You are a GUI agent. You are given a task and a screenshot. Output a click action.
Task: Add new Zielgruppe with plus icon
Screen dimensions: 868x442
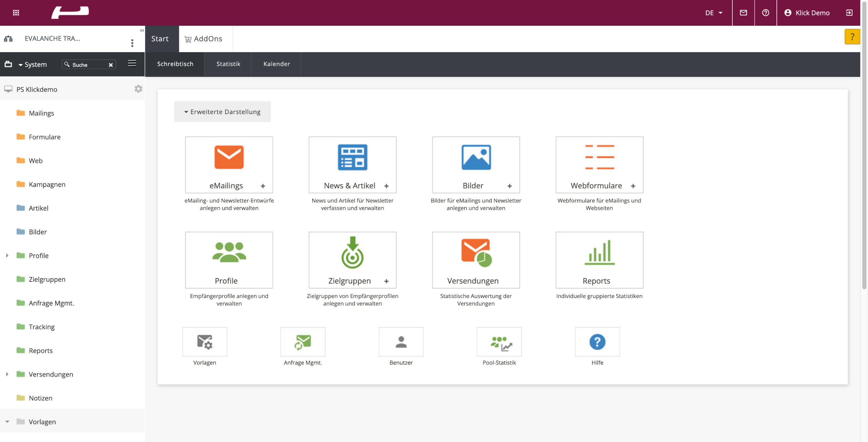pos(386,281)
